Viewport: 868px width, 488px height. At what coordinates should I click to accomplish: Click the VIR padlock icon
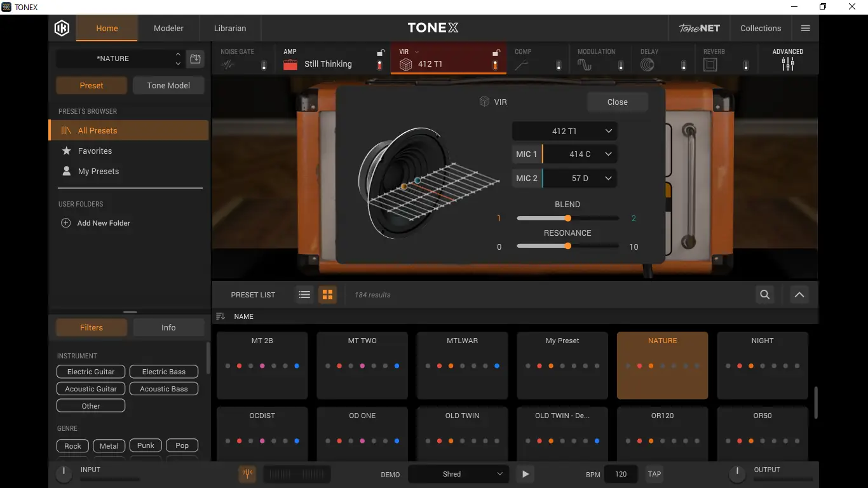coord(496,53)
